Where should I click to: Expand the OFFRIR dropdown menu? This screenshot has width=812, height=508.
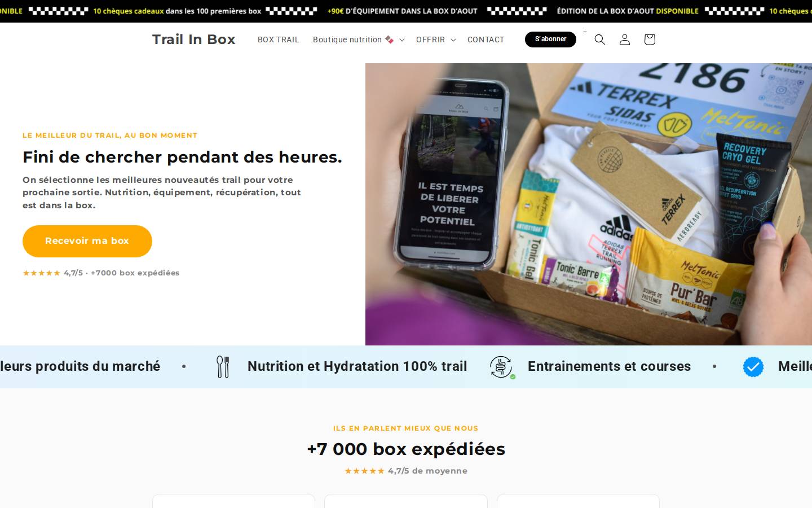436,40
